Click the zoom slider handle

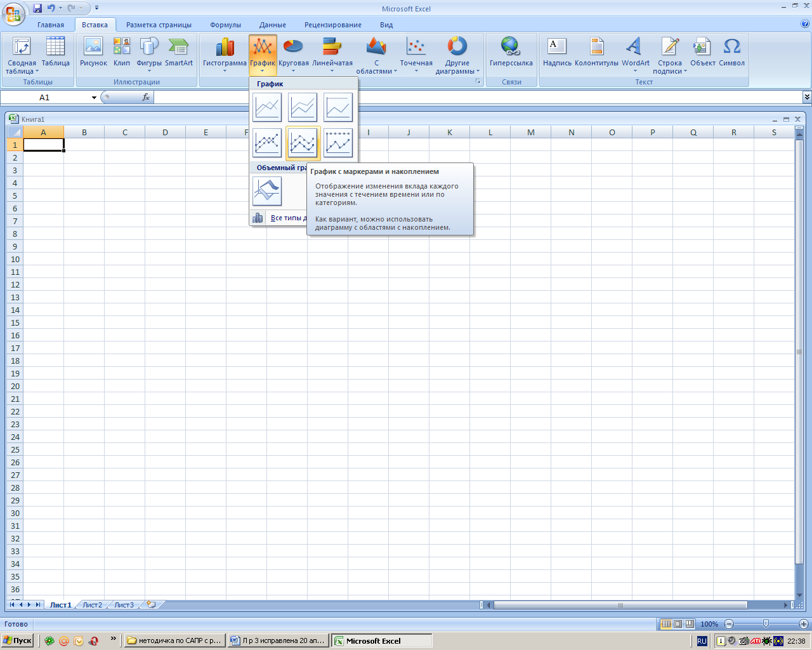tap(766, 624)
